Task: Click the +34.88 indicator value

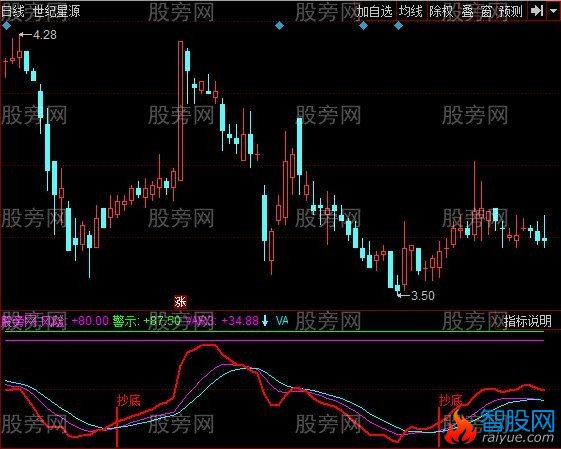Action: [240, 321]
